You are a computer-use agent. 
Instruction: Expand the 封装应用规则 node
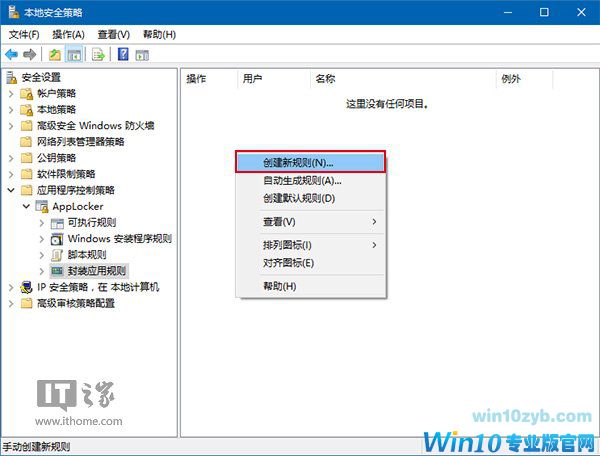tap(42, 271)
